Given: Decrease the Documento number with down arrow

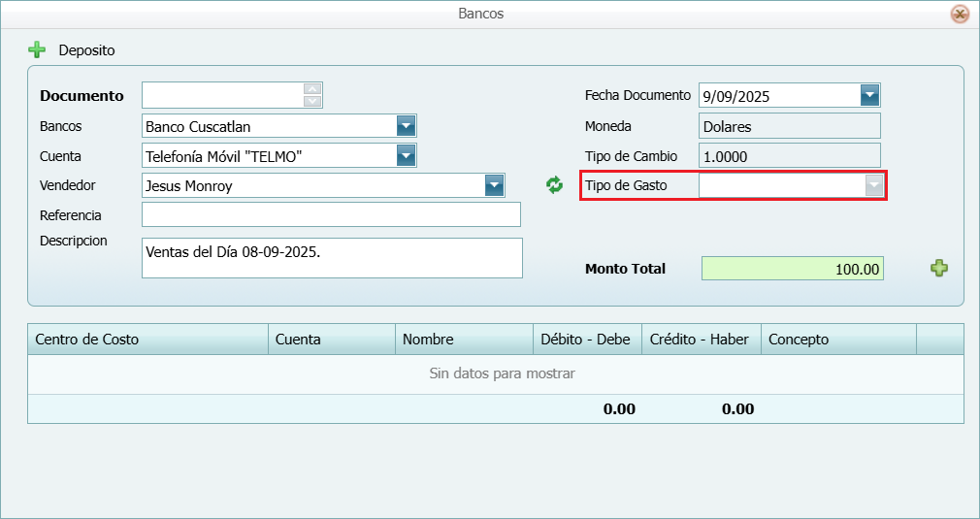Looking at the screenshot, I should click(312, 101).
